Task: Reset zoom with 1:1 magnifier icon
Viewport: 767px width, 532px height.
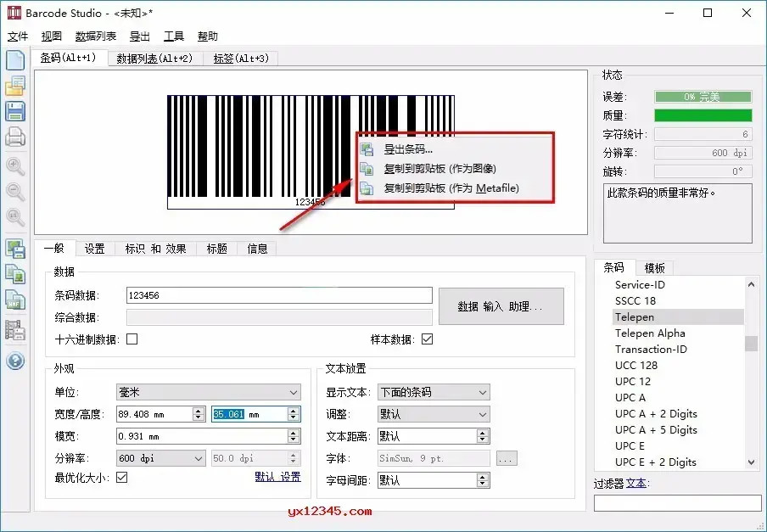Action: (x=15, y=216)
